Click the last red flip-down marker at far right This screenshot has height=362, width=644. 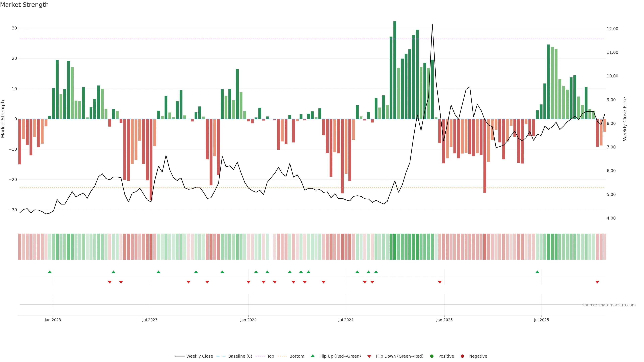point(597,282)
